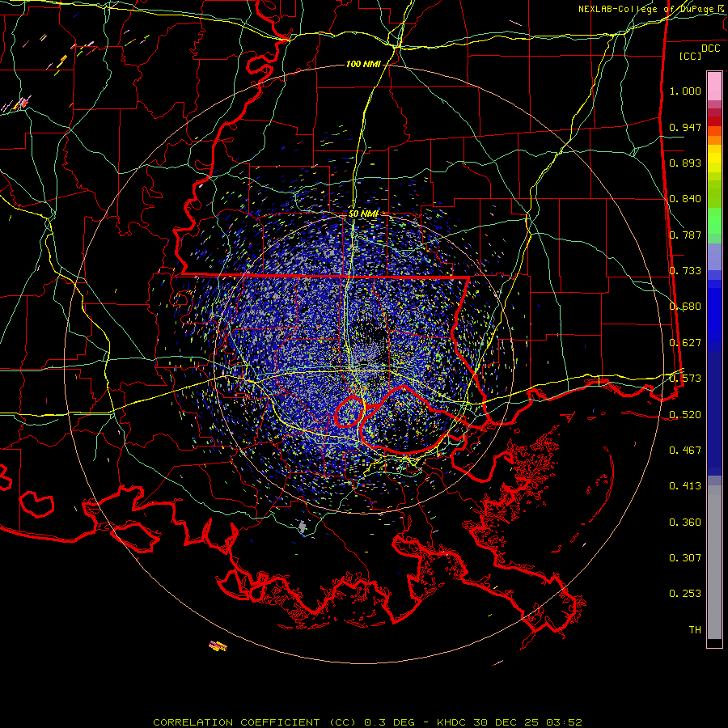Image resolution: width=728 pixels, height=728 pixels.
Task: Pick the dark navy segment of the color bar
Action: click(714, 411)
